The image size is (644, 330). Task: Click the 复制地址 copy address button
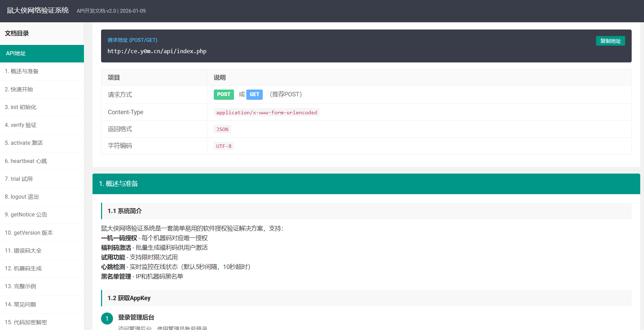tap(610, 41)
